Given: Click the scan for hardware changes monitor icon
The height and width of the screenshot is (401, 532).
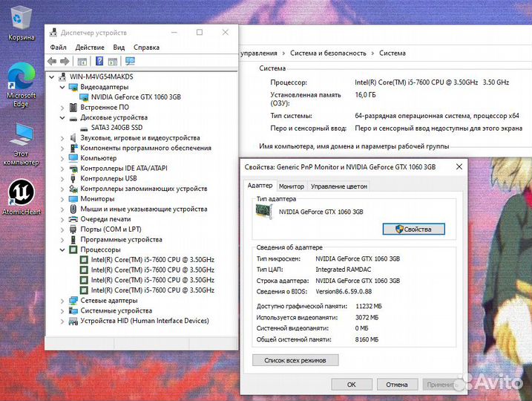Looking at the screenshot, I should pos(130,61).
